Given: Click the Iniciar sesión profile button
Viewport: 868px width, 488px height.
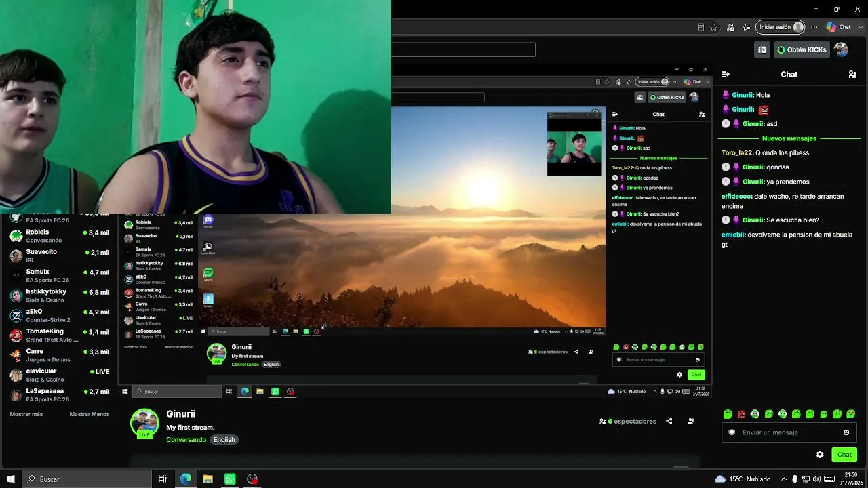Looking at the screenshot, I should (781, 27).
